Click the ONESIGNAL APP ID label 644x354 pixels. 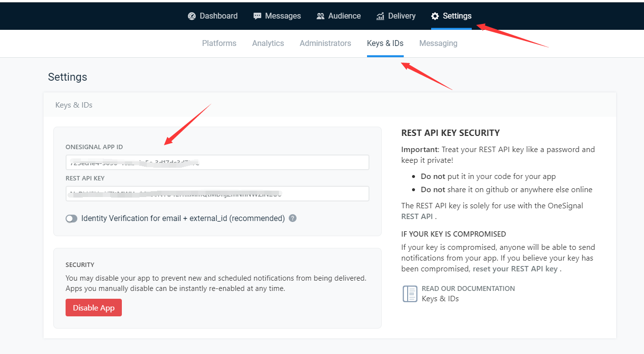coord(94,147)
